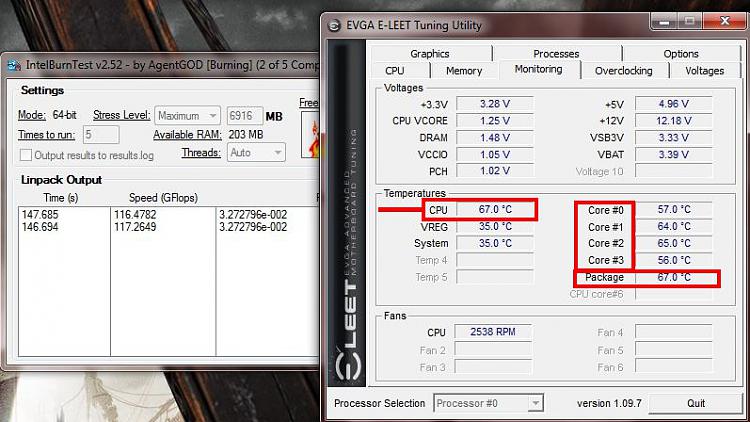Click the CPU VCORE value 1.25 V
750x422 pixels.
[x=495, y=121]
